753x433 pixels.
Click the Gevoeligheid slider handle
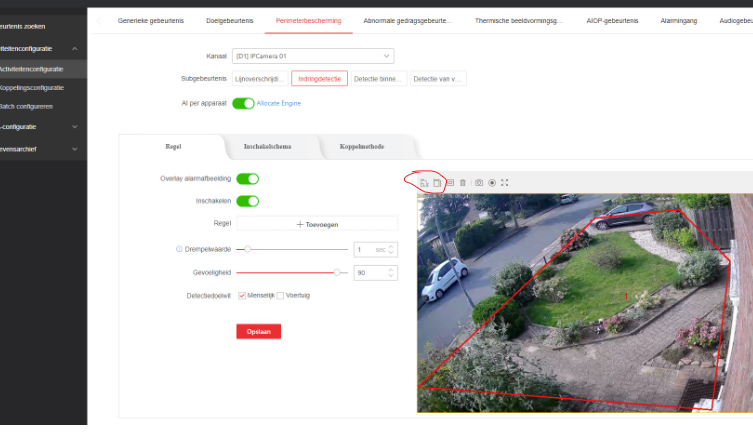(x=337, y=272)
